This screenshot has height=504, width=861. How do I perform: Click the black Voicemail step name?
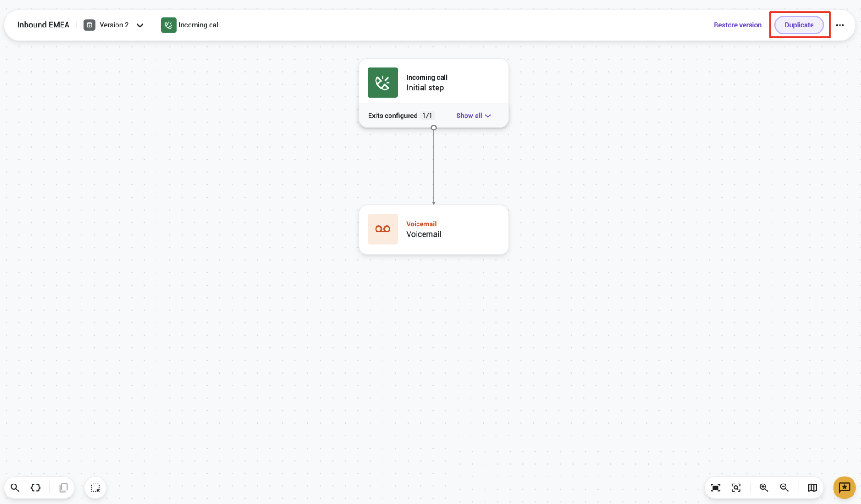424,234
